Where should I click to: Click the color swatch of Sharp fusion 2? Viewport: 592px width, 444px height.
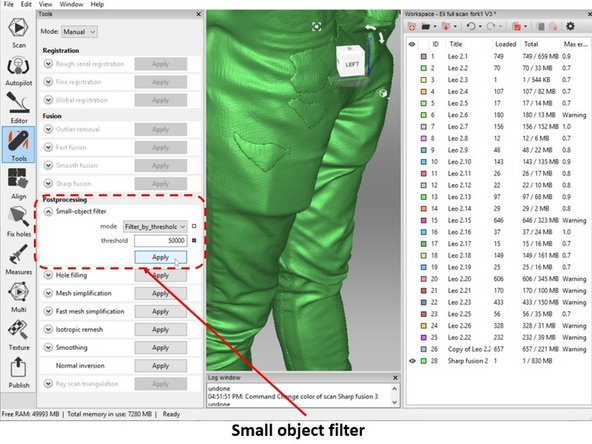tap(424, 361)
